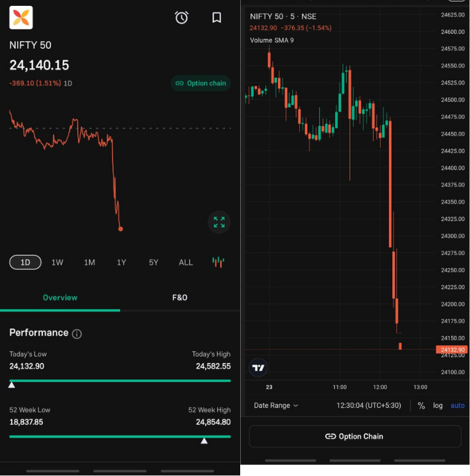Switch to candlestick chart view icon
This screenshot has height=476, width=470.
point(218,262)
